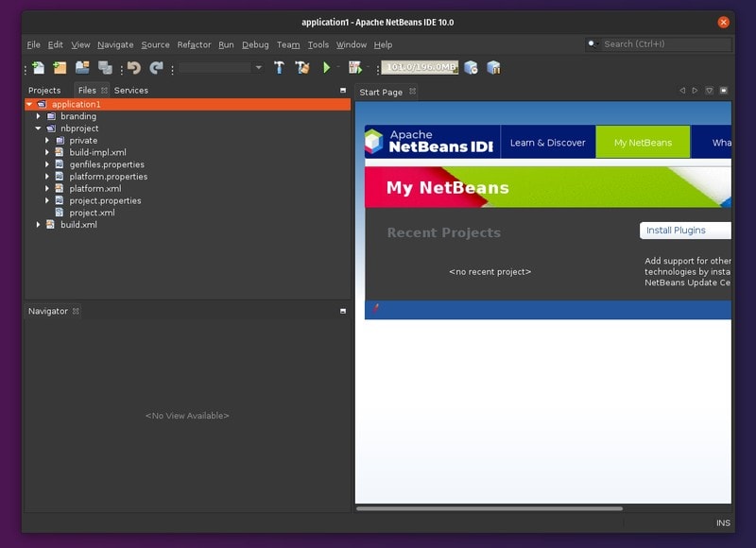
Task: Click the Attach Profiler icon
Action: pyautogui.click(x=493, y=67)
